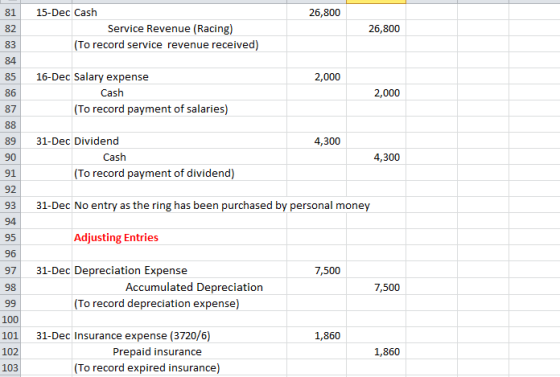Select 'No entry as the ring...' text
This screenshot has height=377, width=560.
[x=222, y=205]
